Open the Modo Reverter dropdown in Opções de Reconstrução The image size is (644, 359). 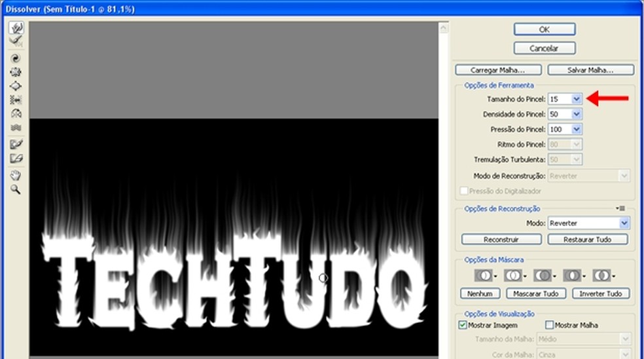pos(588,223)
